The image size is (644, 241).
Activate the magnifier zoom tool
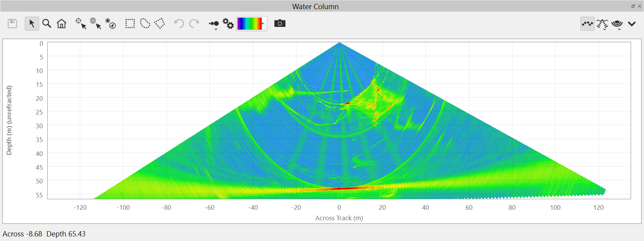[47, 24]
